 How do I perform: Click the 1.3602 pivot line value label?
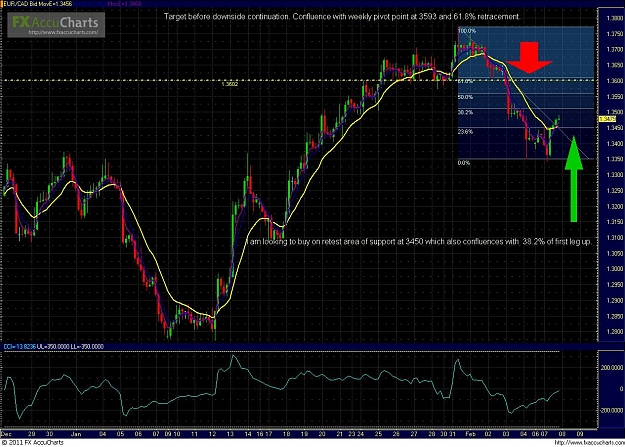(x=230, y=84)
